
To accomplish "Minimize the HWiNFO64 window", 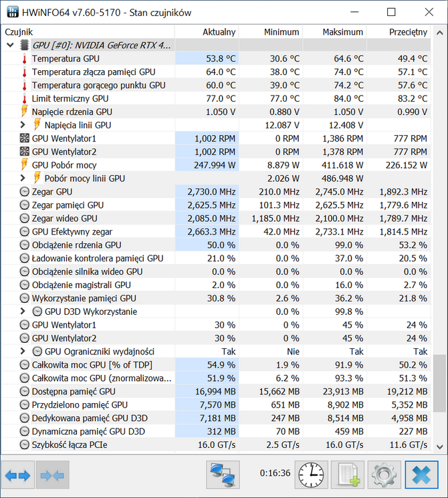I will point(354,12).
